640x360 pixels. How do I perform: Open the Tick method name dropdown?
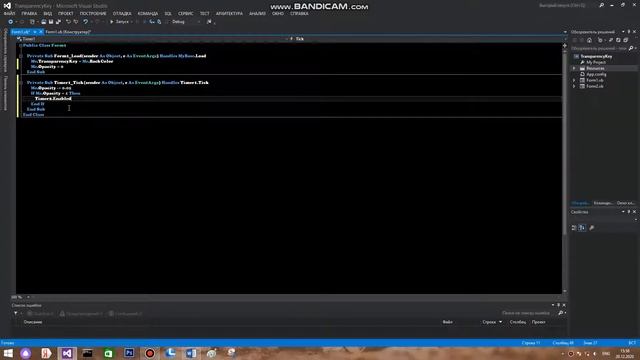click(x=425, y=39)
